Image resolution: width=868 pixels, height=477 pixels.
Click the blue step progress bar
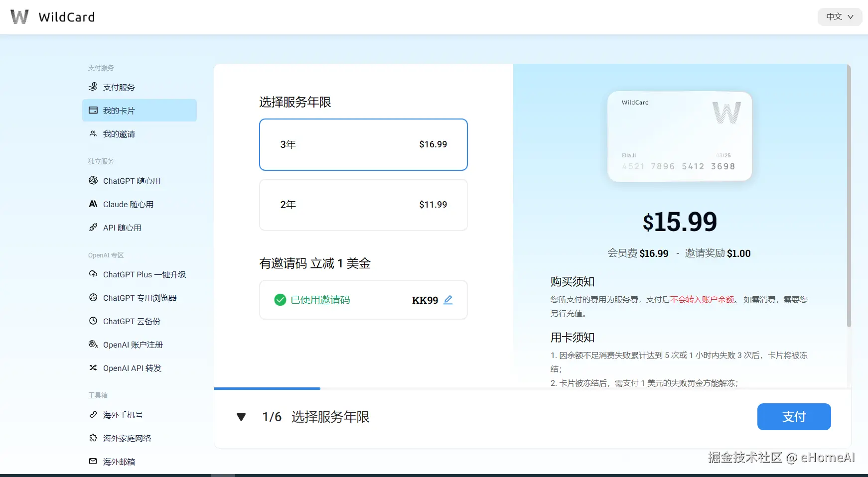point(267,388)
